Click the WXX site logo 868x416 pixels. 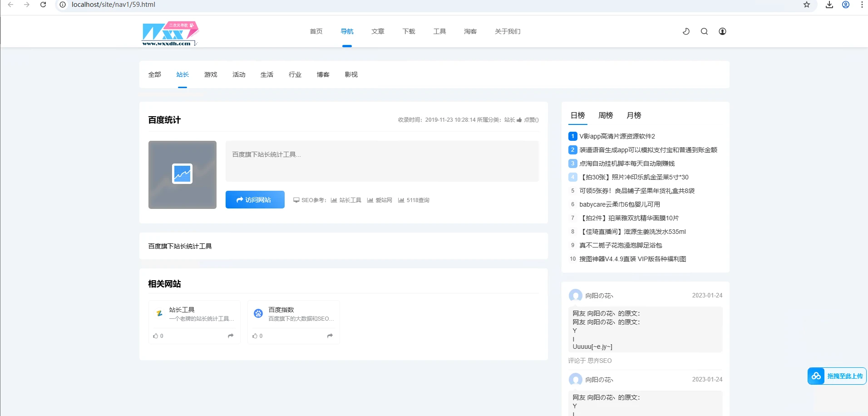click(x=169, y=33)
